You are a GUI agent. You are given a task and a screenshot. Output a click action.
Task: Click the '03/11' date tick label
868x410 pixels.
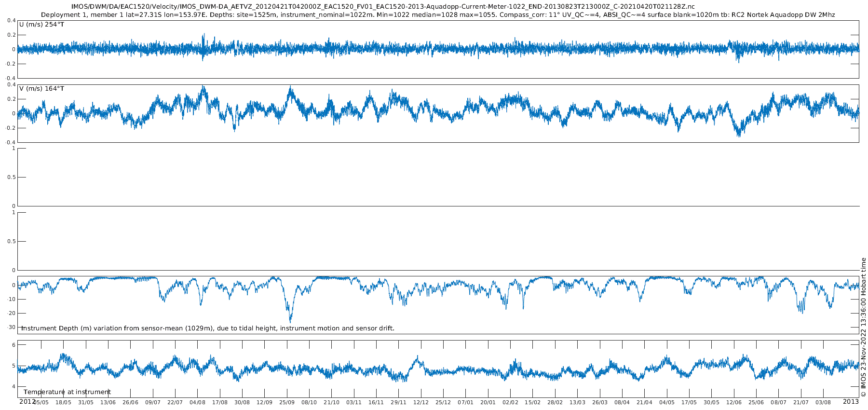(353, 402)
